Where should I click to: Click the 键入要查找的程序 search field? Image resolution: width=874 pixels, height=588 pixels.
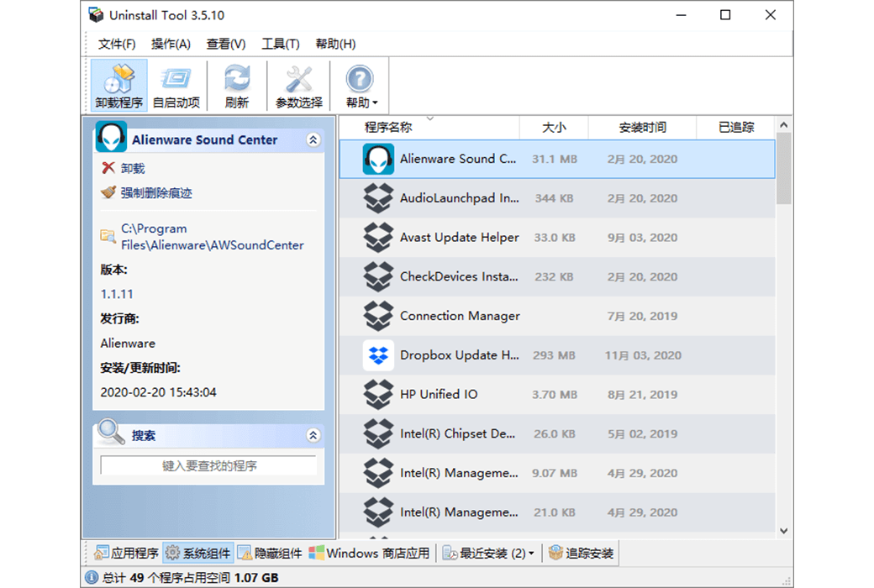(208, 465)
